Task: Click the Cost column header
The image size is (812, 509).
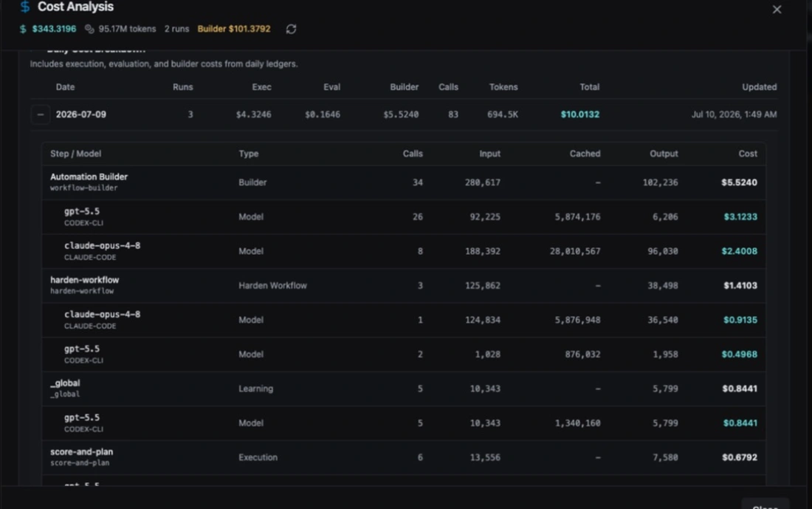Action: click(x=748, y=154)
